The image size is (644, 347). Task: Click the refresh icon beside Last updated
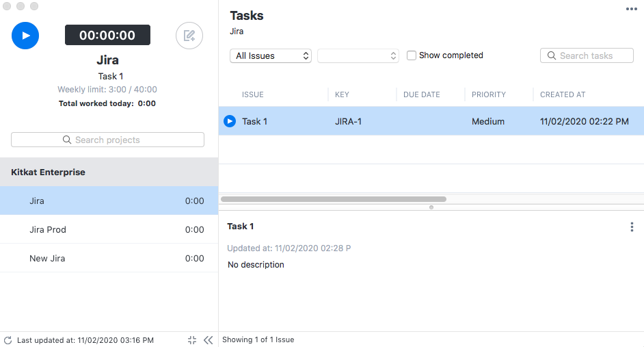click(8, 340)
